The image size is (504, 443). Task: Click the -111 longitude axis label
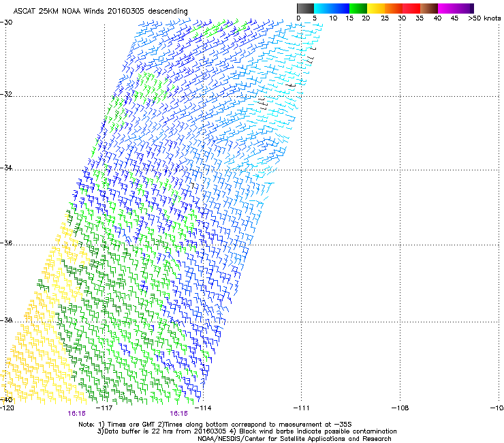pos(302,408)
